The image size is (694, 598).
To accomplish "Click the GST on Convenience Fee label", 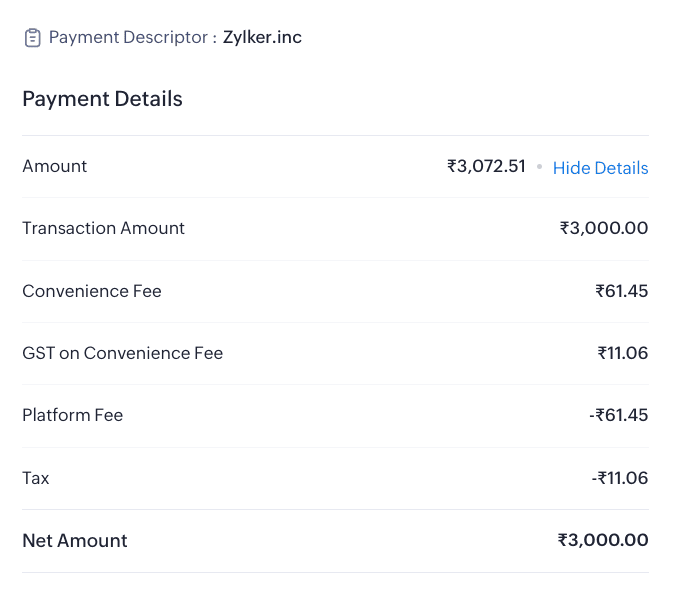I will pos(122,353).
